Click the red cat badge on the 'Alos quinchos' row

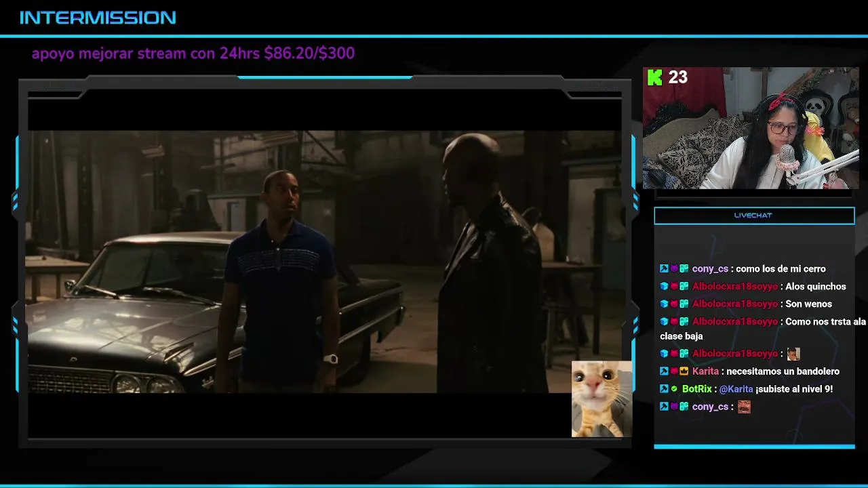pyautogui.click(x=674, y=287)
